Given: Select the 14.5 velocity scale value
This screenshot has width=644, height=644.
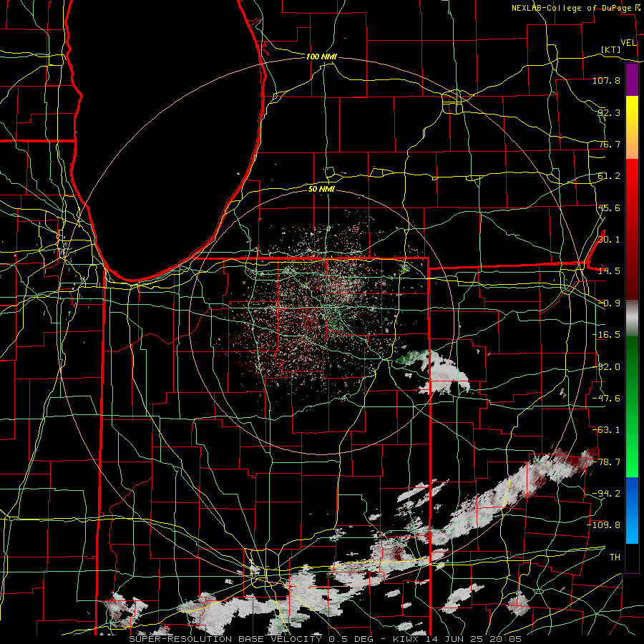Looking at the screenshot, I should coord(609,271).
